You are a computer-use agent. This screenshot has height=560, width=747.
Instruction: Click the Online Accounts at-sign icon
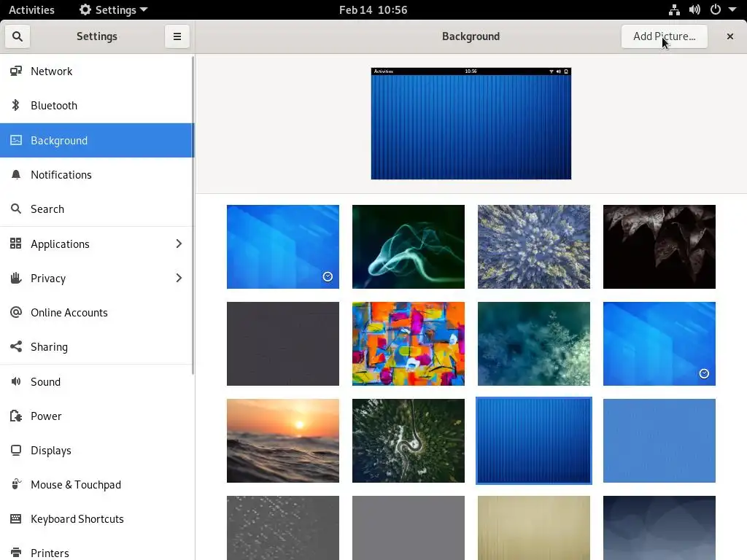tap(16, 312)
